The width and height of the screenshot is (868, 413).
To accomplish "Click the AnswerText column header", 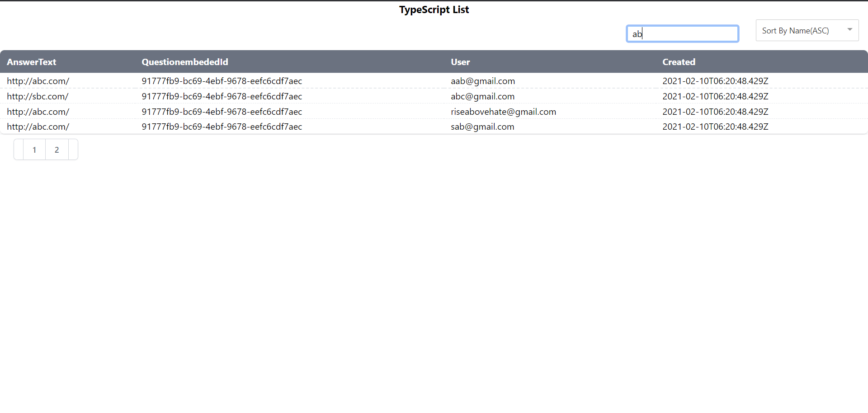I will pyautogui.click(x=31, y=62).
